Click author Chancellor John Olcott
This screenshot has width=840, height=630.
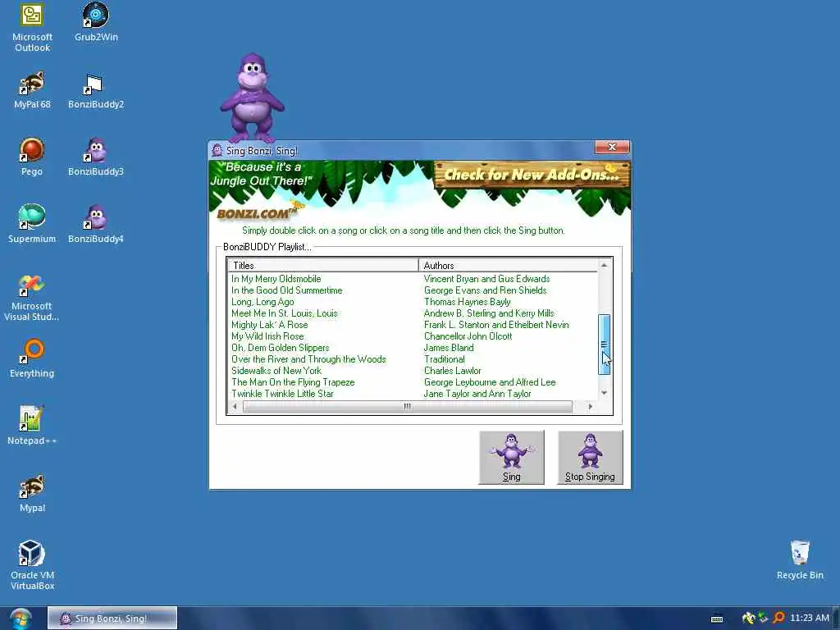point(468,336)
